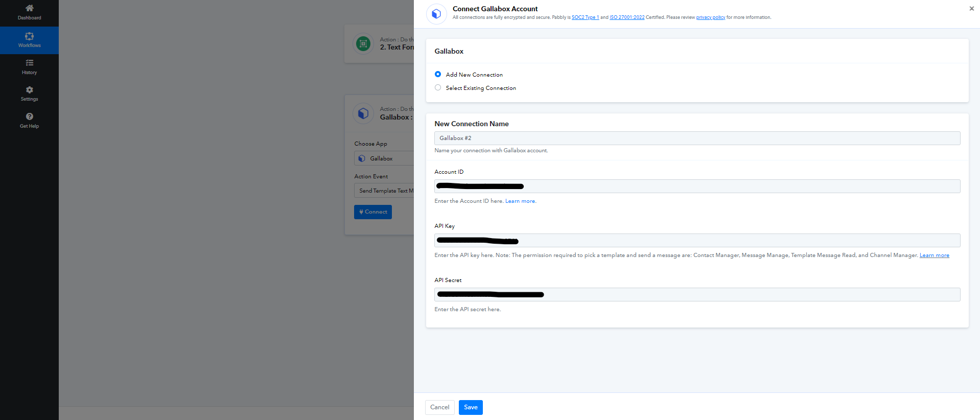Click the Save button
Image resolution: width=980 pixels, height=420 pixels.
[x=470, y=407]
